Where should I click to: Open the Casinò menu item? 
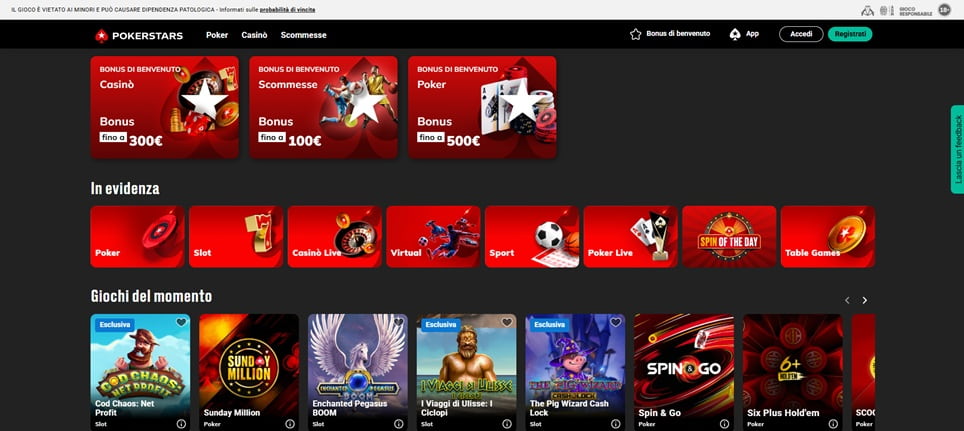pyautogui.click(x=254, y=35)
